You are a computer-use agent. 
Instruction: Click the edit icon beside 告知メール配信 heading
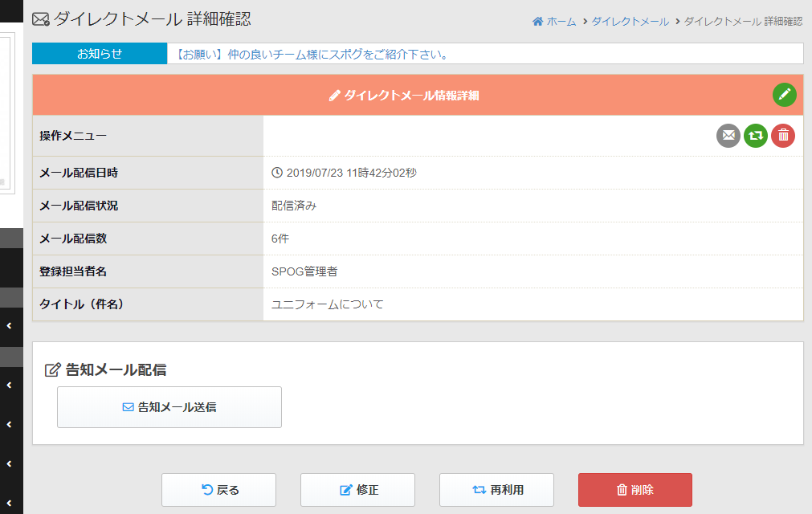pos(53,370)
